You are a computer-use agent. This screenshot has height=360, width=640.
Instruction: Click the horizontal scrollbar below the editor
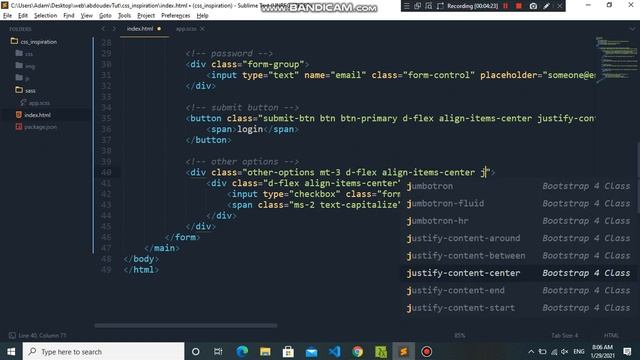coord(186,326)
